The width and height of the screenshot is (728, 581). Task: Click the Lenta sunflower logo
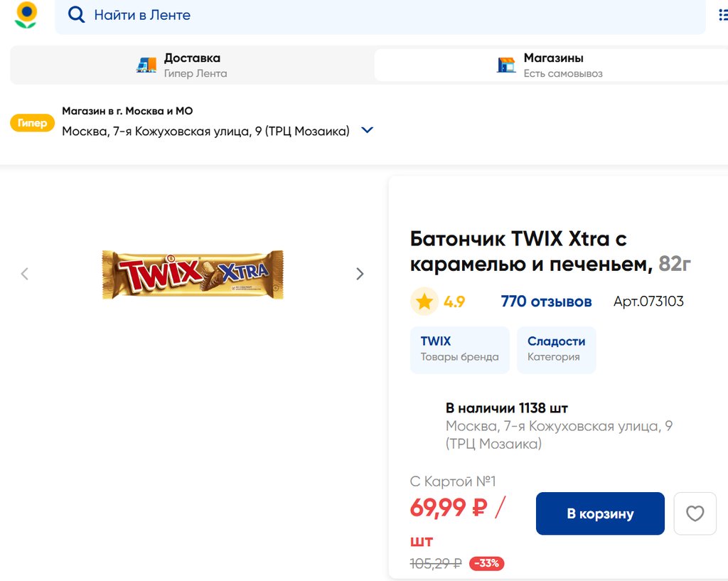pyautogui.click(x=26, y=15)
